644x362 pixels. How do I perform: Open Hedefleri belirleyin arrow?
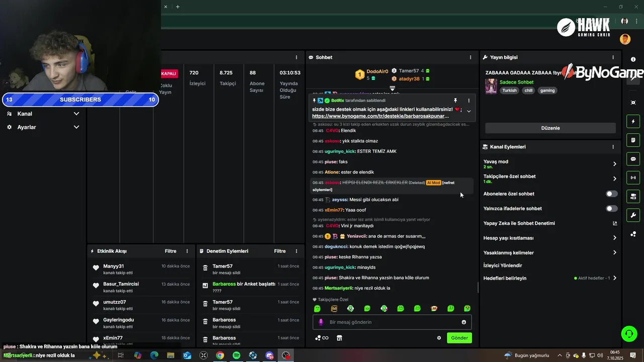click(x=614, y=278)
